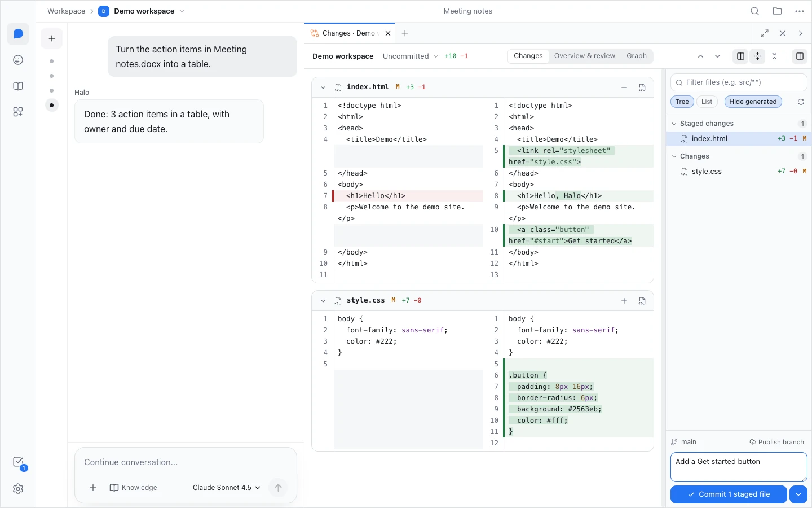Open the folder icon in top bar

(778, 11)
